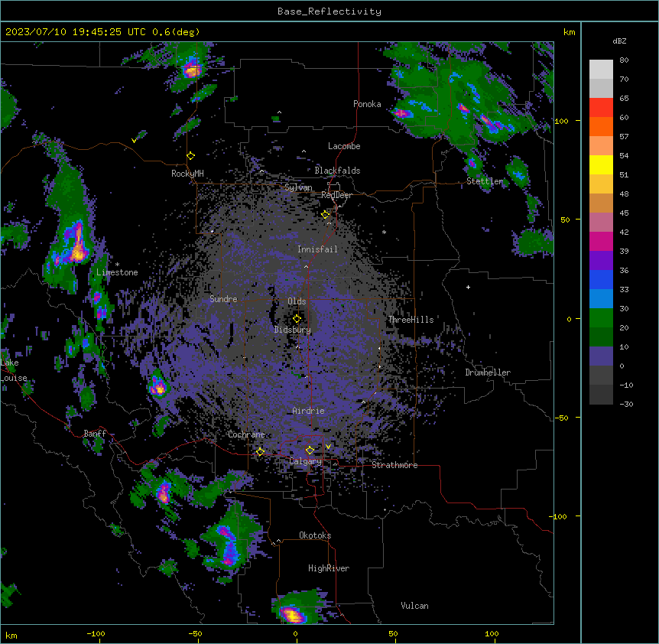
Task: Click the 80 value on the dBZ scale
Action: coord(624,60)
